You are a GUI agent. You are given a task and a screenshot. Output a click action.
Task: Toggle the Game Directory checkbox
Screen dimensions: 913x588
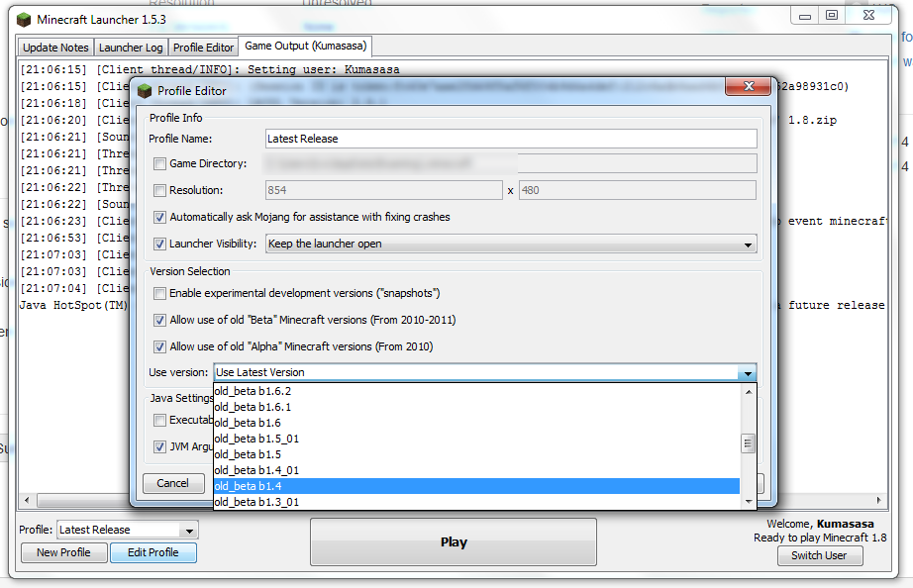tap(159, 164)
